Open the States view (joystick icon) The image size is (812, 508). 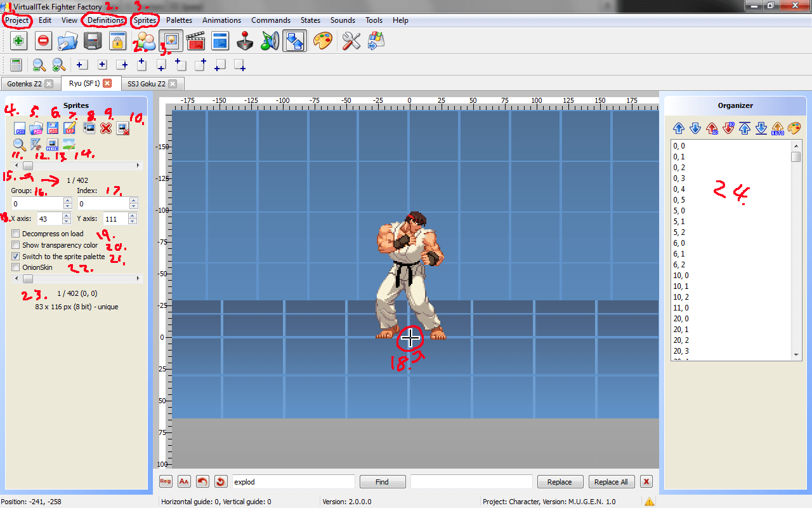pyautogui.click(x=246, y=42)
